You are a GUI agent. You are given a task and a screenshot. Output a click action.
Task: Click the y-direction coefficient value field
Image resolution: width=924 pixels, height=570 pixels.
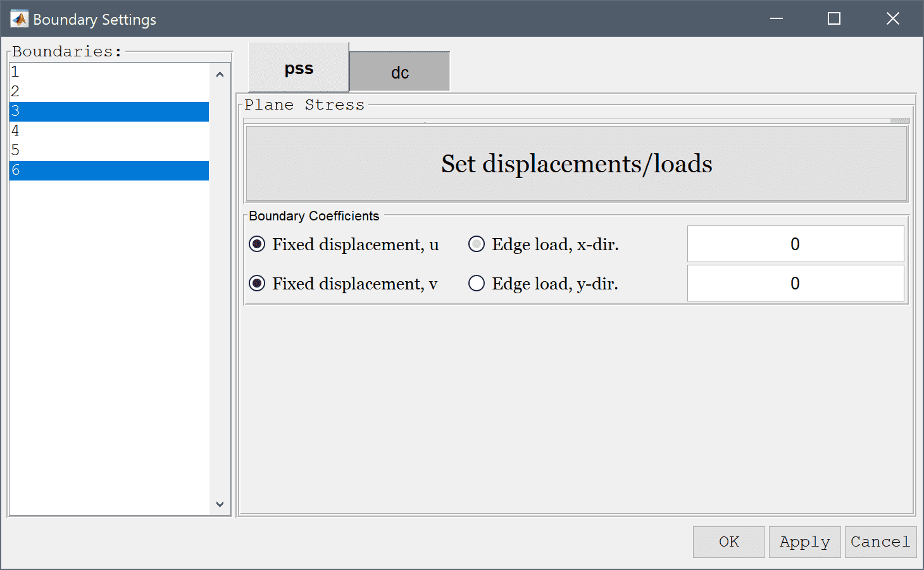[x=796, y=283]
